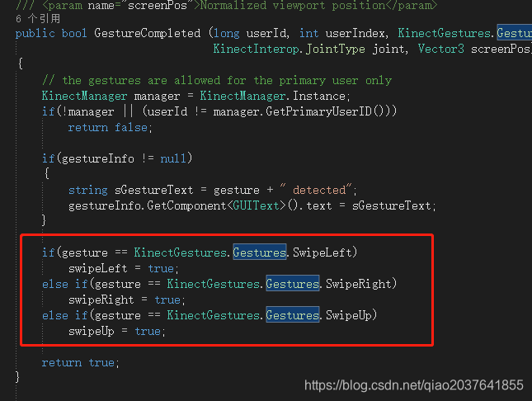Click the GetComponent method call
Screen dimensions: 532x401
pyautogui.click(x=186, y=205)
